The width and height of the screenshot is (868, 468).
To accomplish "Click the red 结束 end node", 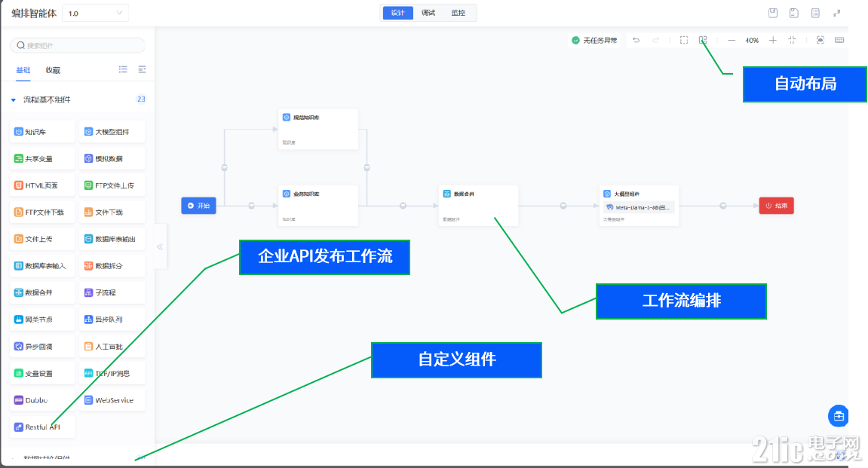I will point(776,205).
